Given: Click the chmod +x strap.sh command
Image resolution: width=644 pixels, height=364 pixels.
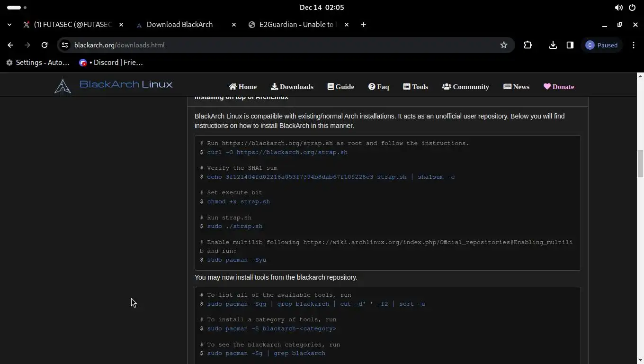Looking at the screenshot, I should 238,201.
